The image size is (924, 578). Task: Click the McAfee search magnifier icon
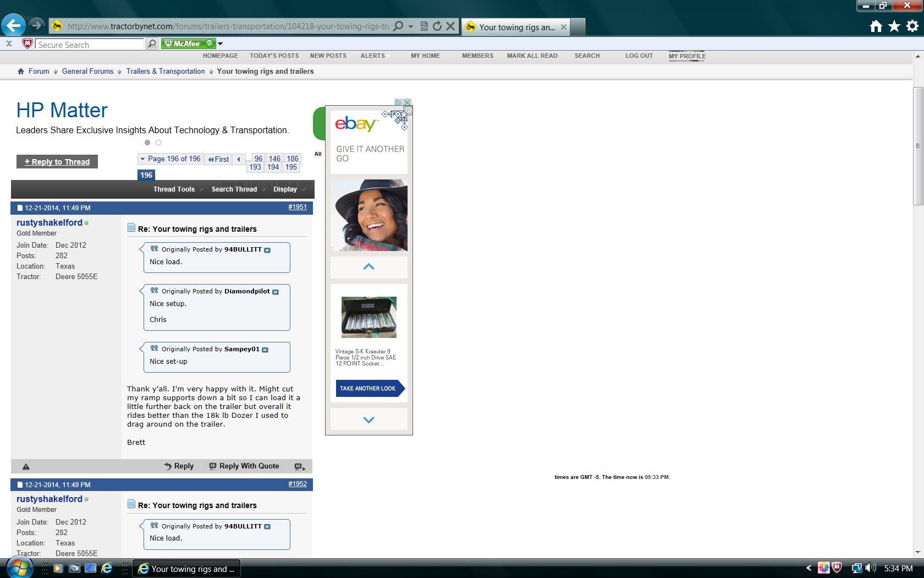click(x=152, y=44)
